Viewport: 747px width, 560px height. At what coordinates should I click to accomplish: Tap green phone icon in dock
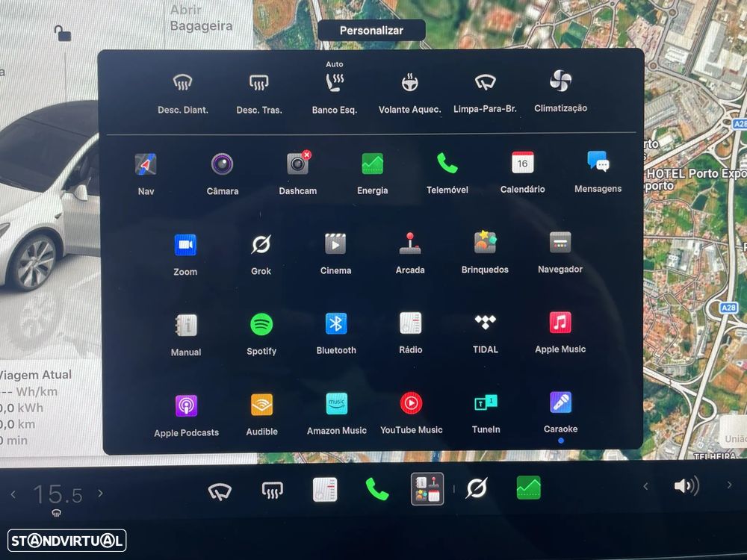[376, 489]
